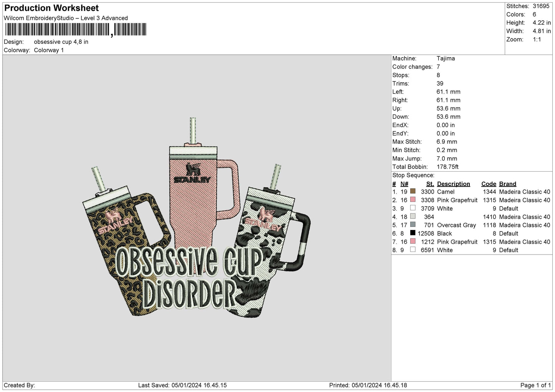555x392 pixels.
Task: Click the Up value '53.6 mm'
Action: (448, 108)
